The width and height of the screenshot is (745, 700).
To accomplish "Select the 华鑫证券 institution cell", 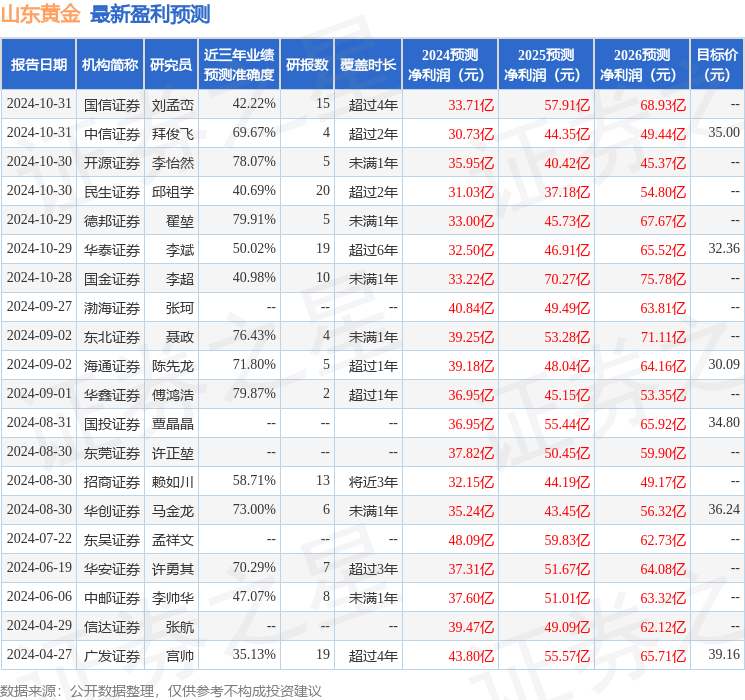I will (112, 395).
